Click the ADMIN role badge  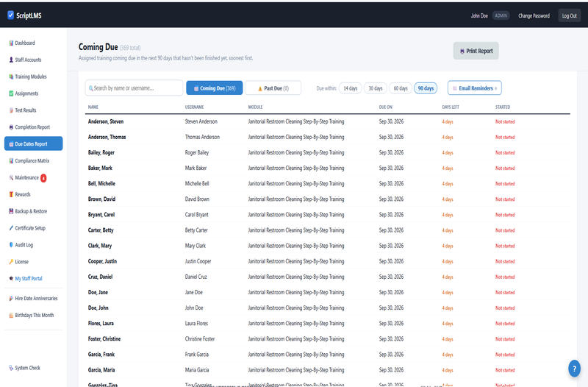(x=501, y=15)
